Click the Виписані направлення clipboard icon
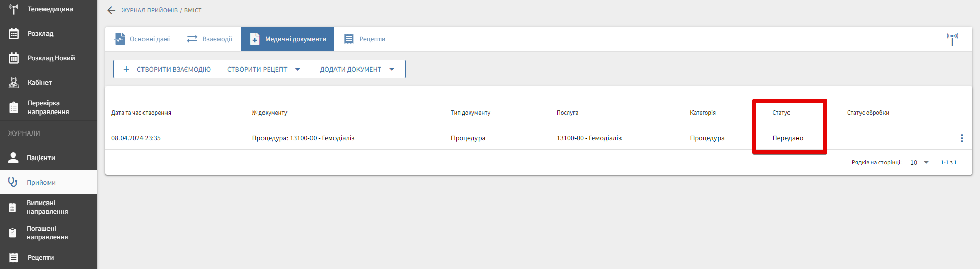 click(13, 207)
